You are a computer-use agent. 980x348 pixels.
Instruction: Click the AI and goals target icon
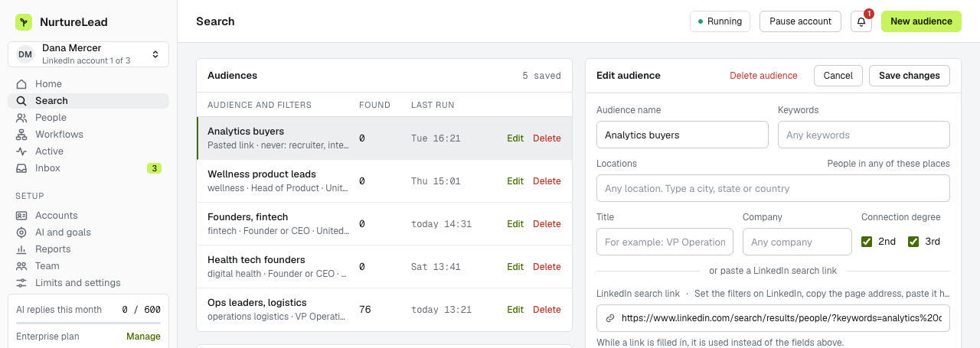[x=21, y=233]
